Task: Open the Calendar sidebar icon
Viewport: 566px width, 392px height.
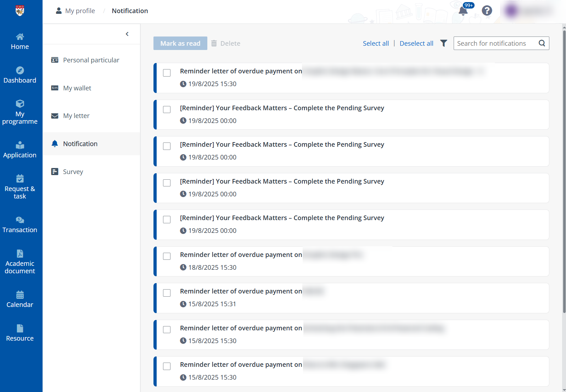Action: (x=20, y=299)
